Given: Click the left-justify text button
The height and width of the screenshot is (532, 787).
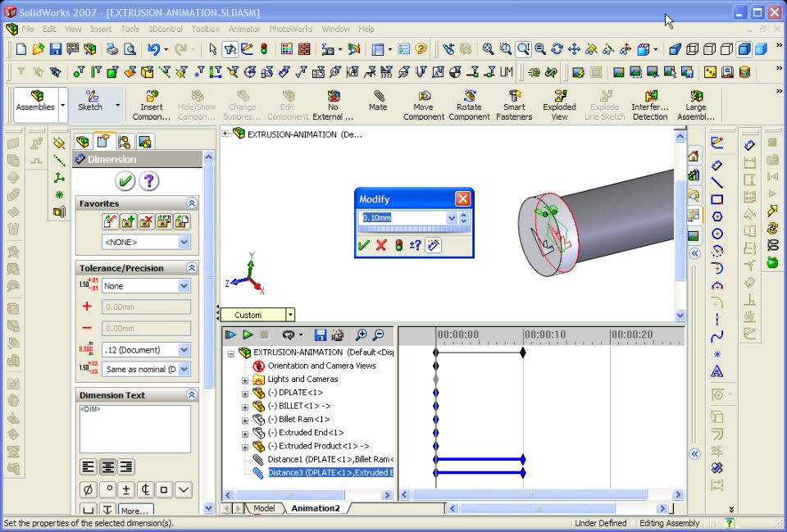Looking at the screenshot, I should coord(89,467).
